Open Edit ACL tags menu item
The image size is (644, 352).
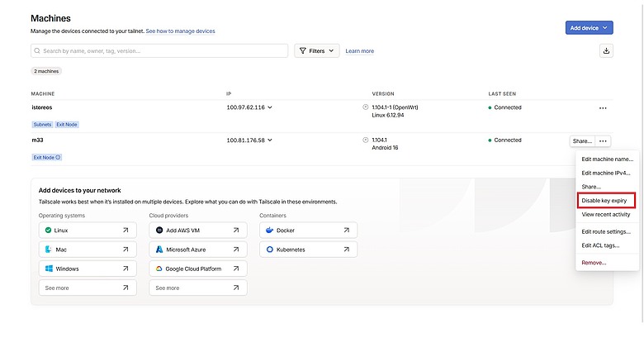[x=607, y=245]
